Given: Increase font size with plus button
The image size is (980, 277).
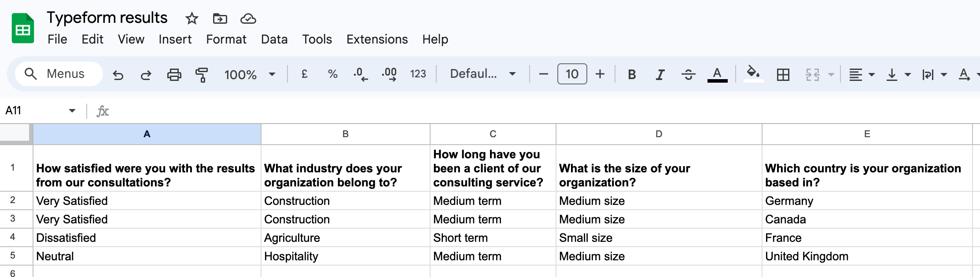Looking at the screenshot, I should (x=600, y=74).
